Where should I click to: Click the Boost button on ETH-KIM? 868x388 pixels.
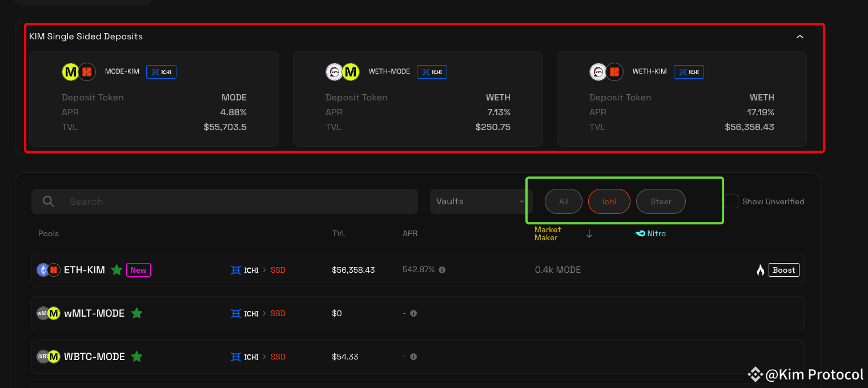[784, 270]
